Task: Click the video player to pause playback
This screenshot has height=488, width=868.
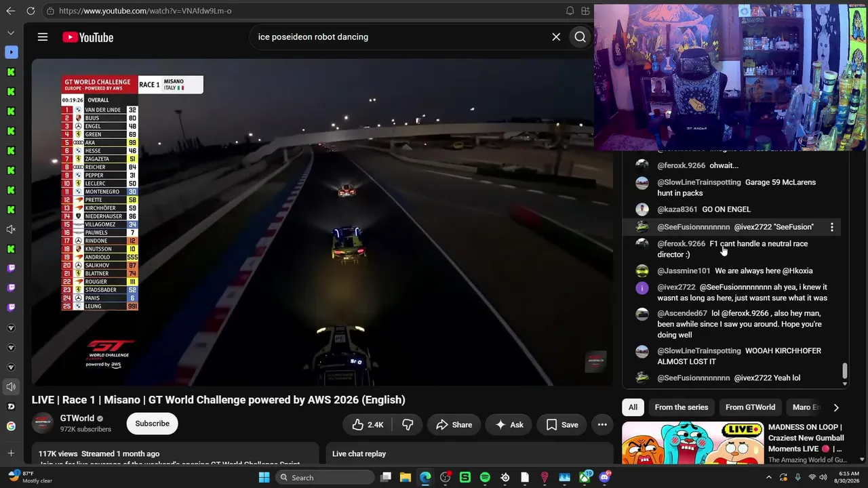Action: 322,222
